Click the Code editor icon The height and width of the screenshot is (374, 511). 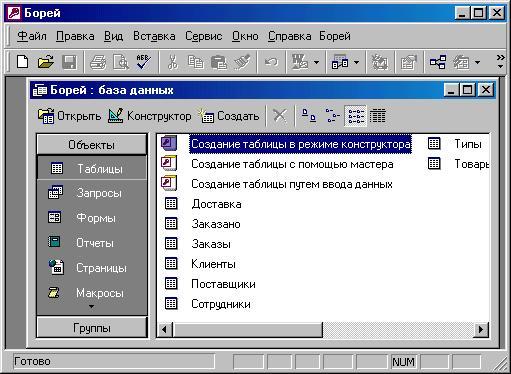pos(380,62)
